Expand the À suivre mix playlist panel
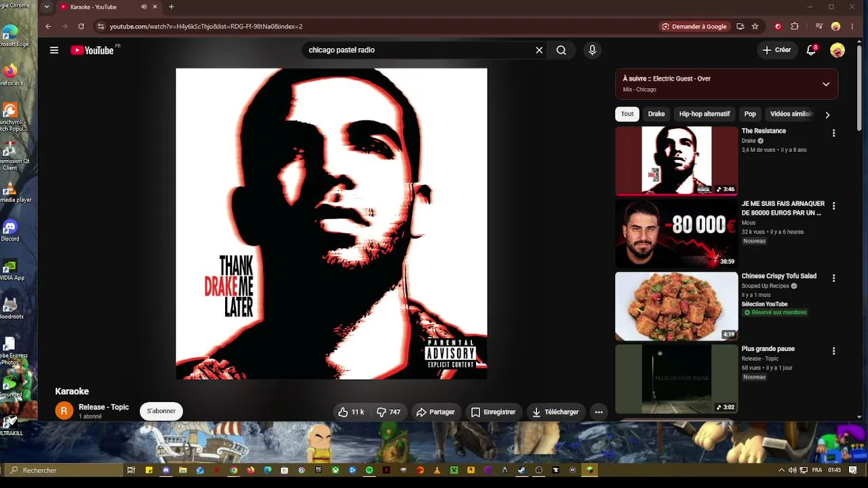Screen dimensions: 868x488 (826, 84)
